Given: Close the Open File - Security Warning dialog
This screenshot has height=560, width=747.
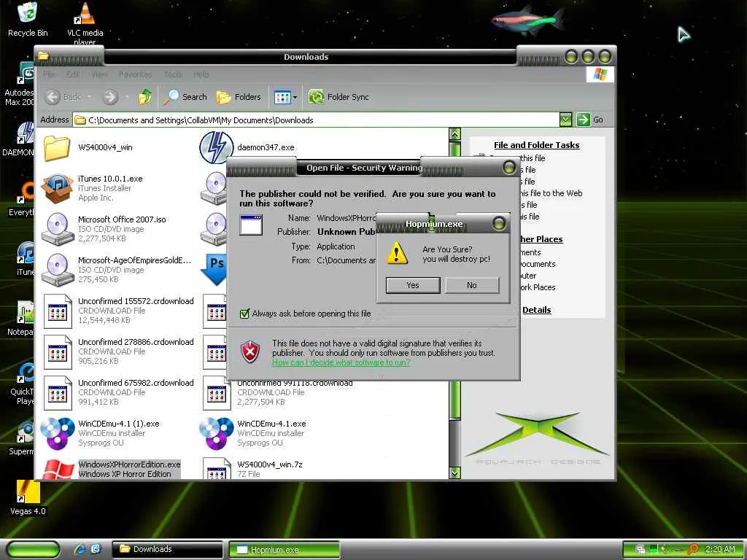Looking at the screenshot, I should (x=509, y=167).
